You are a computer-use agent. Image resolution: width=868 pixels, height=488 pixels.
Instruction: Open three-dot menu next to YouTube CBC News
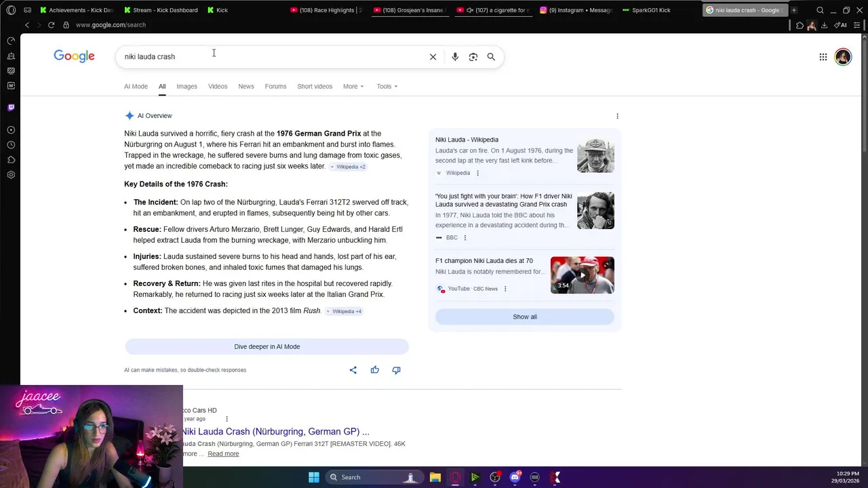[x=505, y=289]
